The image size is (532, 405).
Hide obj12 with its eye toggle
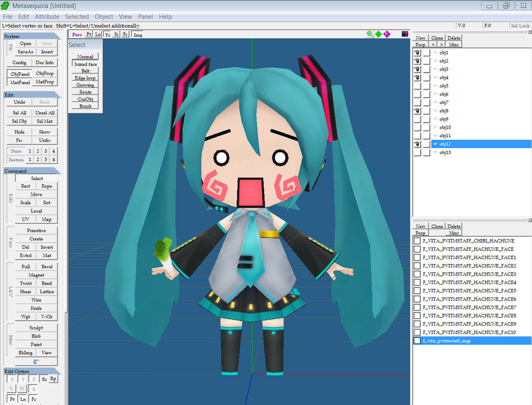click(x=417, y=144)
